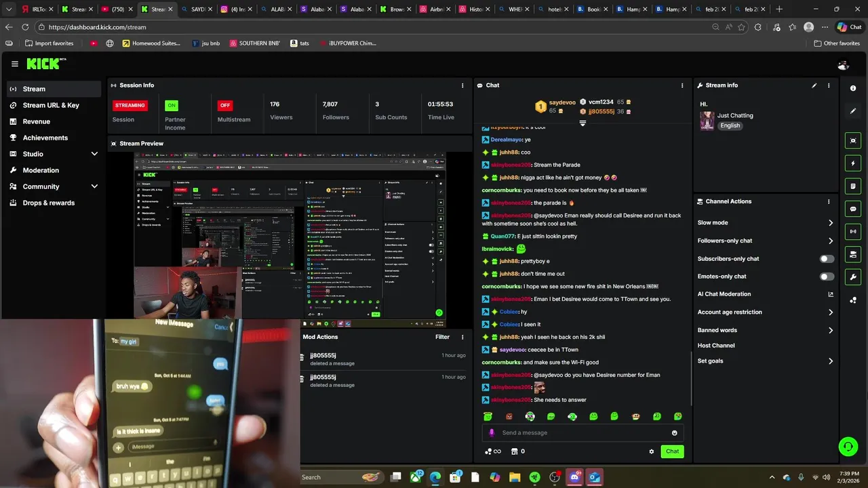This screenshot has width=868, height=488.
Task: Toggle the lightning bolt widget in sidebar
Action: pos(853,163)
